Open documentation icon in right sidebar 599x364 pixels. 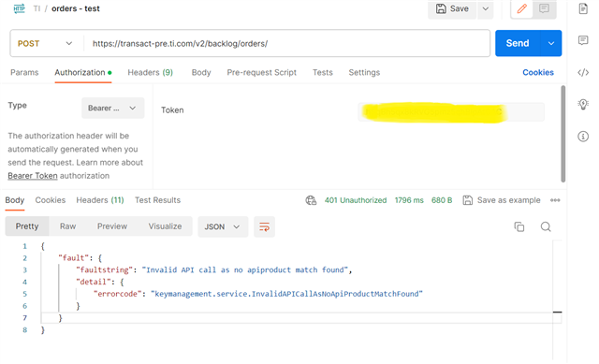[x=583, y=8]
